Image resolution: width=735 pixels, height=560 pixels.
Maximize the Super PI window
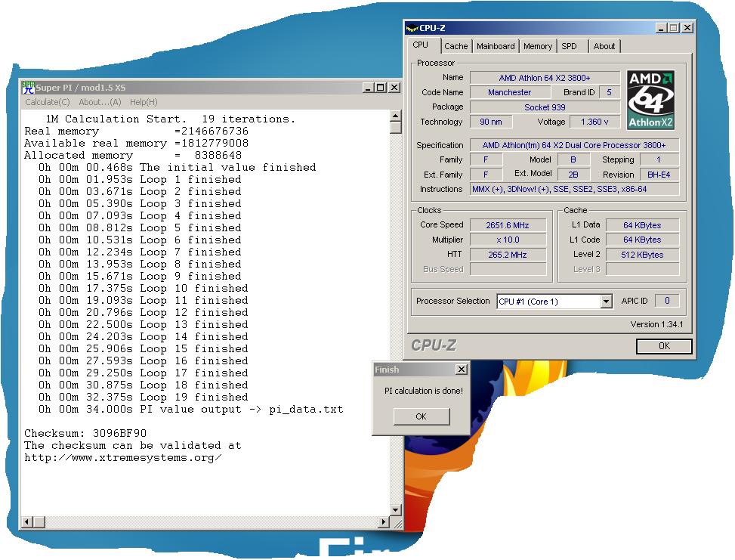coord(381,88)
